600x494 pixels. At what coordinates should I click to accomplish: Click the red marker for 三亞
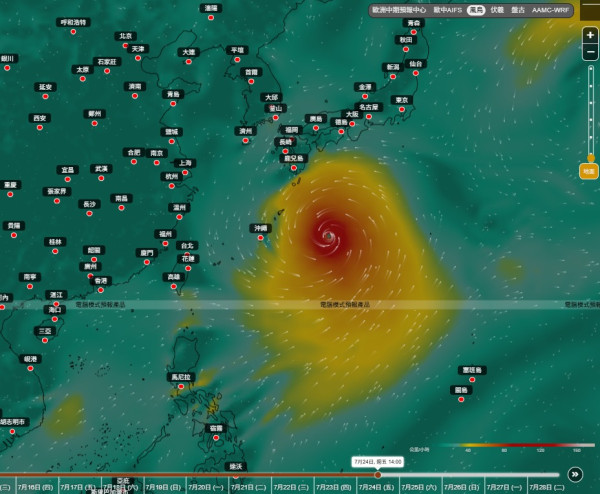(45, 341)
